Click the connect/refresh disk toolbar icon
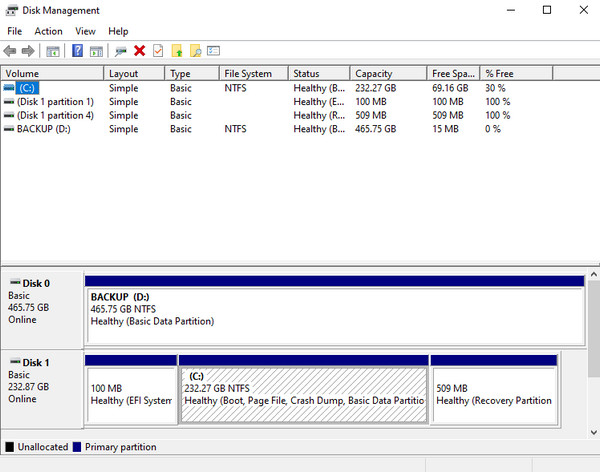 [121, 51]
